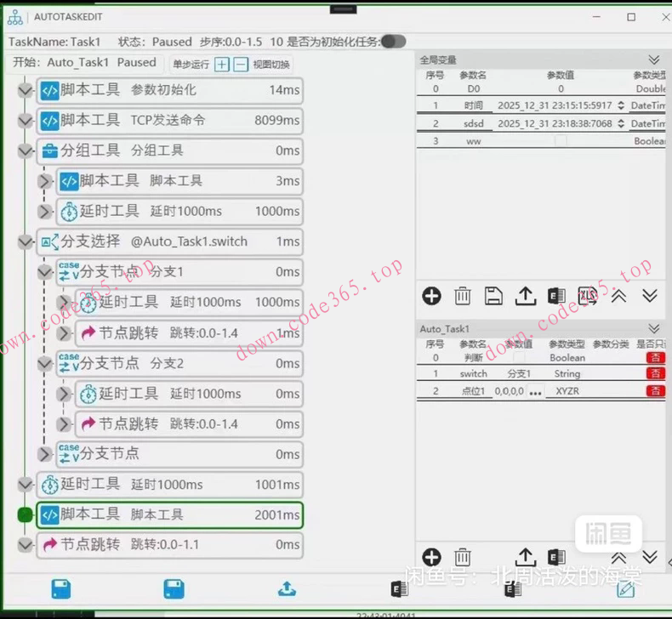Select the TCP发送命令 script step
Screen dimensions: 672x619
click(x=170, y=121)
